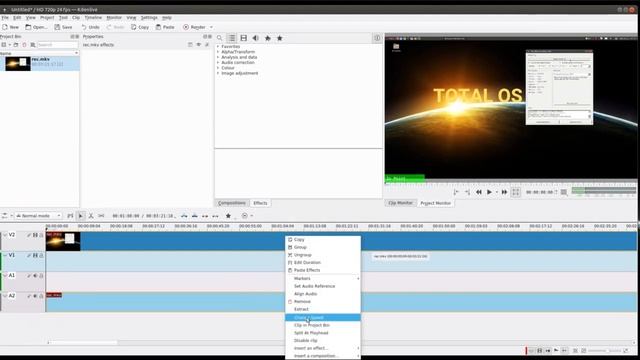640x360 pixels.
Task: Open the Markers submenu in the context menu
Action: [323, 278]
